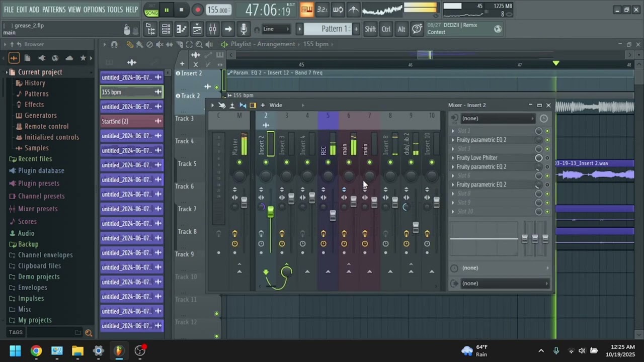Select the StartSnd (2) clip in picker
644x362 pixels.
[132, 121]
